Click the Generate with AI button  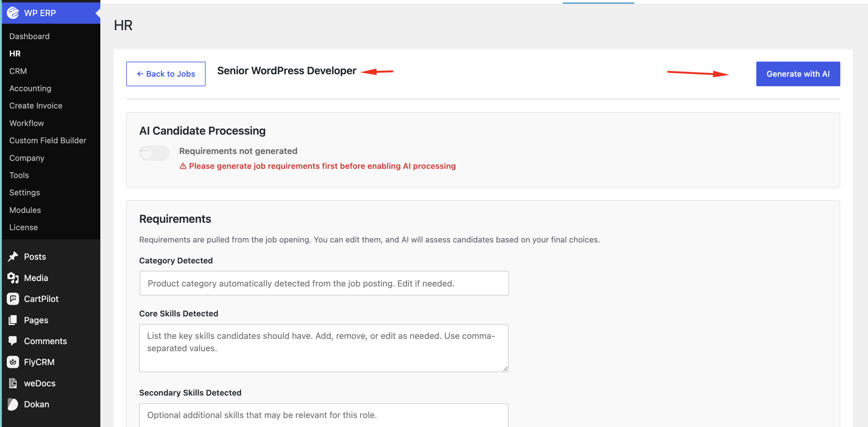798,74
